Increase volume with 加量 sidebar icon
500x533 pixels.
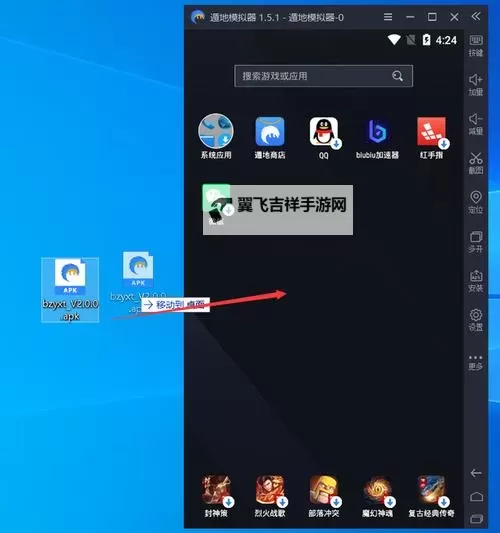pyautogui.click(x=476, y=85)
